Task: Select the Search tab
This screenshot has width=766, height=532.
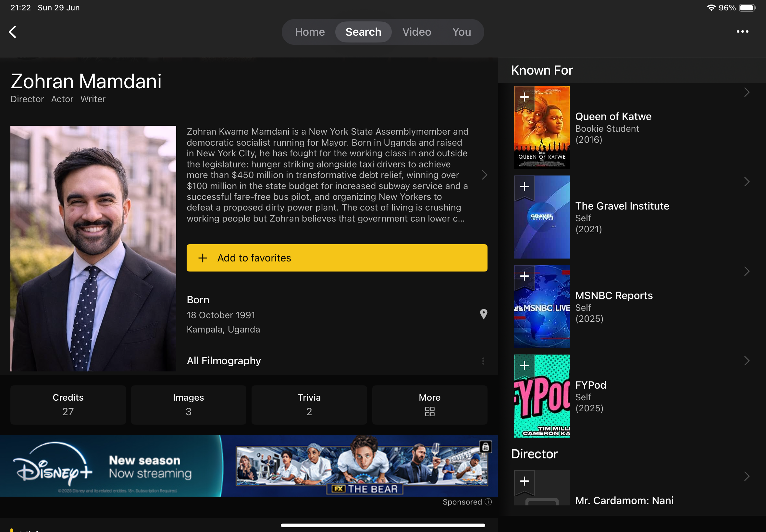Action: [363, 32]
